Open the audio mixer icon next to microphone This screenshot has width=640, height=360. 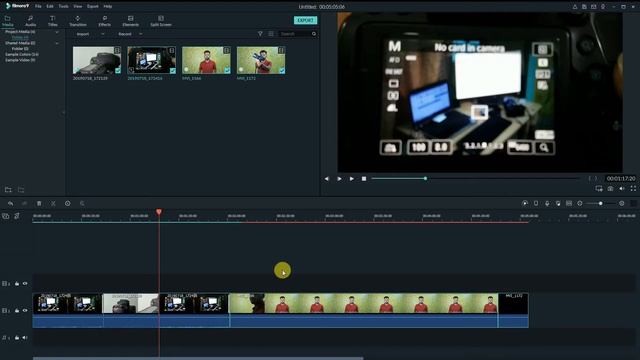click(x=558, y=203)
